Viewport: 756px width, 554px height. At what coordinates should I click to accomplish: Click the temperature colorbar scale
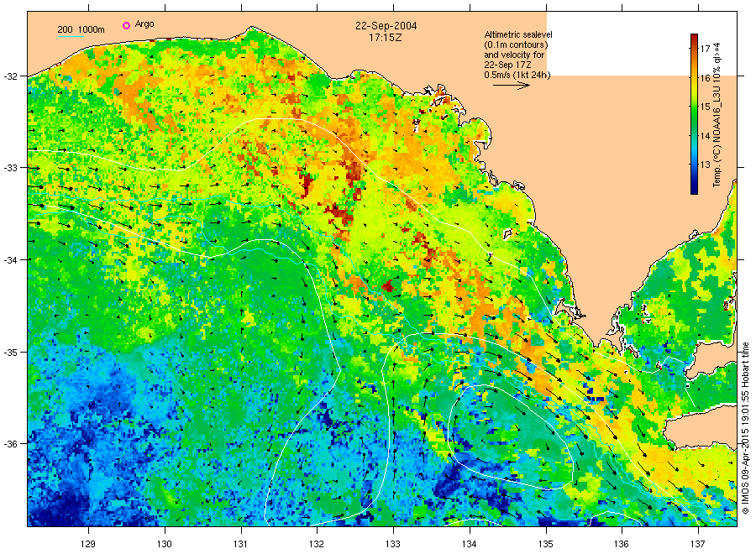694,114
